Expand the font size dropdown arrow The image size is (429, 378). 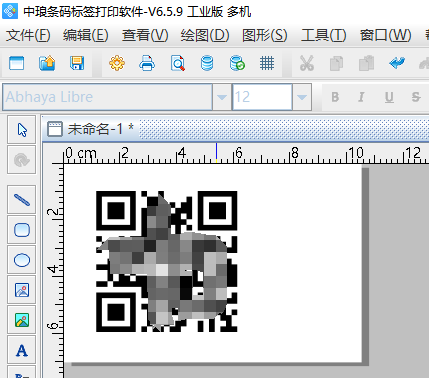(302, 97)
